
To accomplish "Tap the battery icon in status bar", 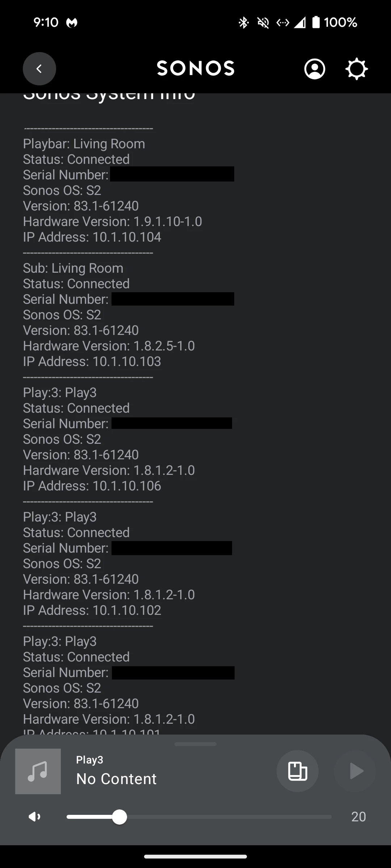I will click(316, 22).
